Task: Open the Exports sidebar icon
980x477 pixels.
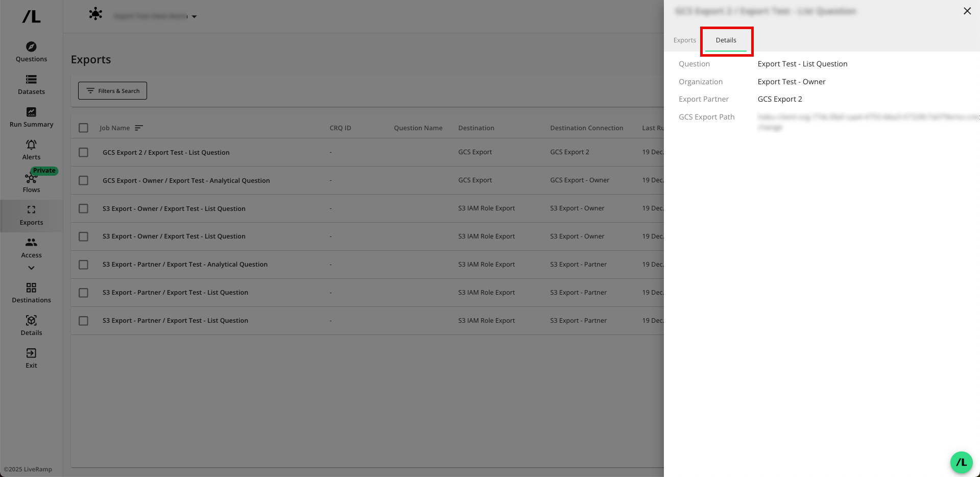Action: (x=31, y=209)
